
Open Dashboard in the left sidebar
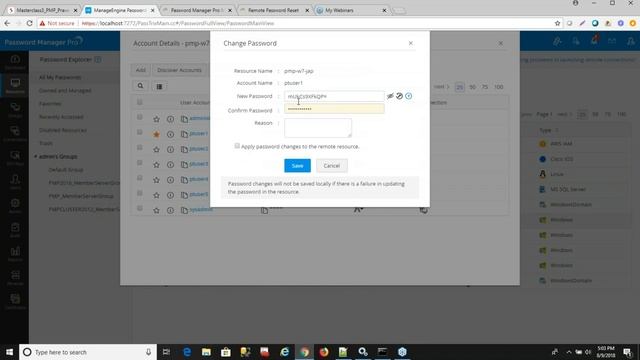pyautogui.click(x=15, y=62)
